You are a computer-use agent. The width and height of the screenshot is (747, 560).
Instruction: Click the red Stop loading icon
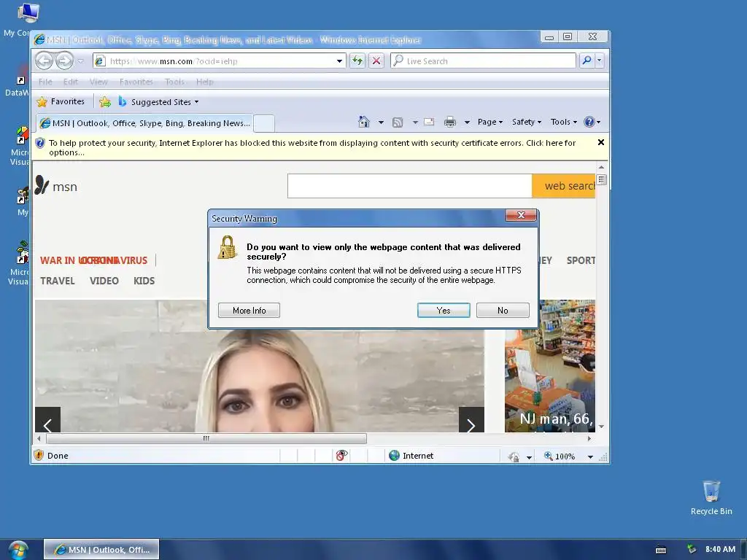(376, 61)
